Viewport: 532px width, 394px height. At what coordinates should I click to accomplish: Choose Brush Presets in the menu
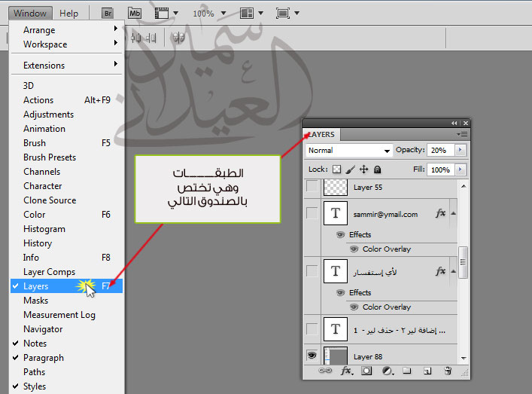click(66, 157)
